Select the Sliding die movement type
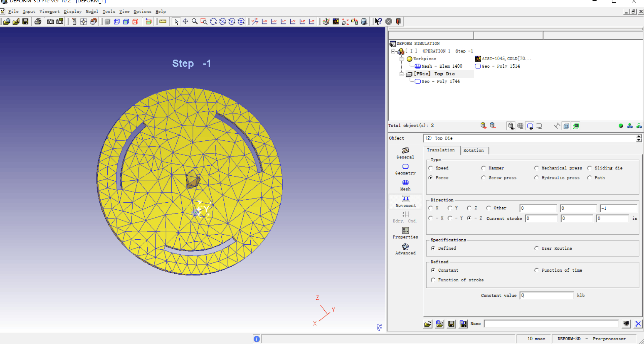 605,168
